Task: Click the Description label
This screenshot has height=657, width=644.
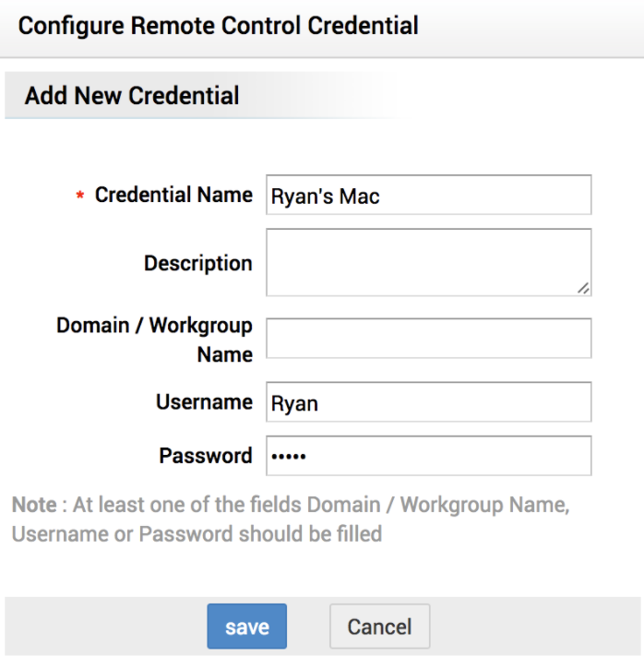Action: point(197,263)
